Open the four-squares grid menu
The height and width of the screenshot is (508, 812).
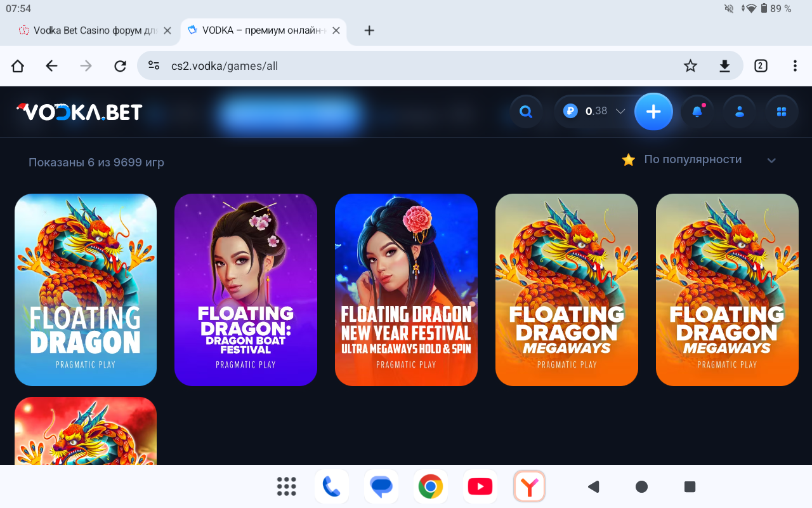[x=782, y=112]
